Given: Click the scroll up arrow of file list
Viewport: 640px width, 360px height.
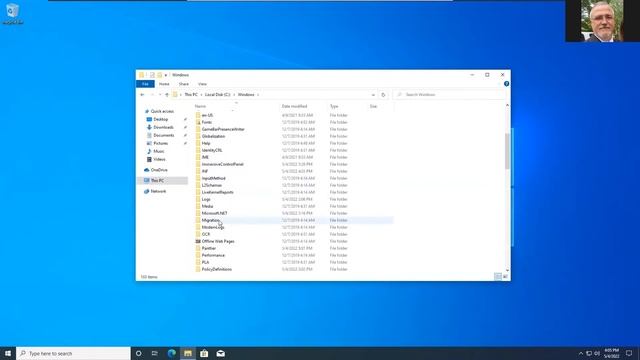Looking at the screenshot, I should coord(507,105).
